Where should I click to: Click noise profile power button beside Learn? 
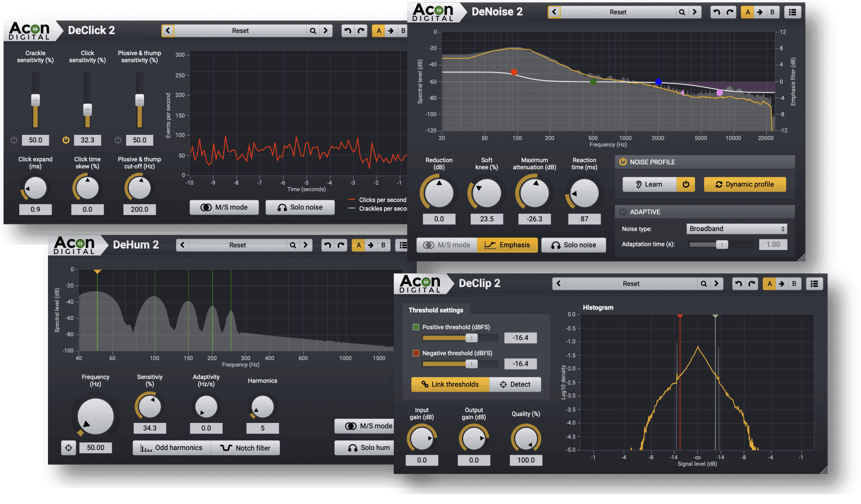pyautogui.click(x=686, y=184)
